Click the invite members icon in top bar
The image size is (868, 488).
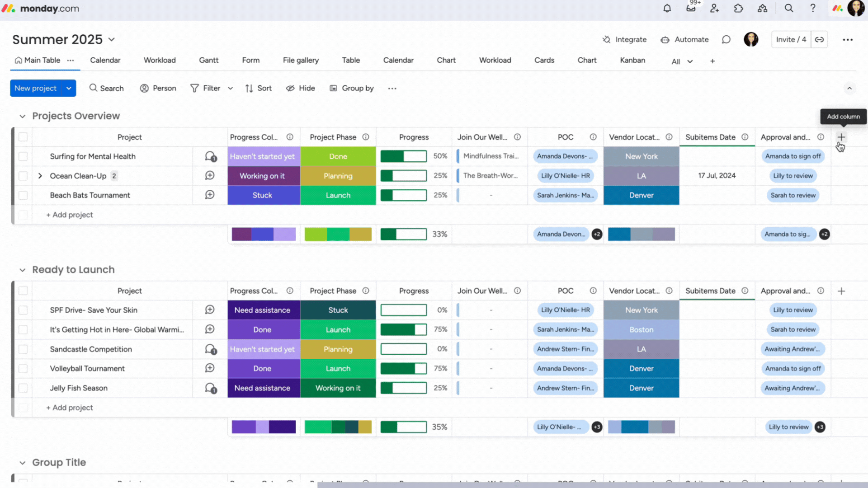click(x=715, y=8)
